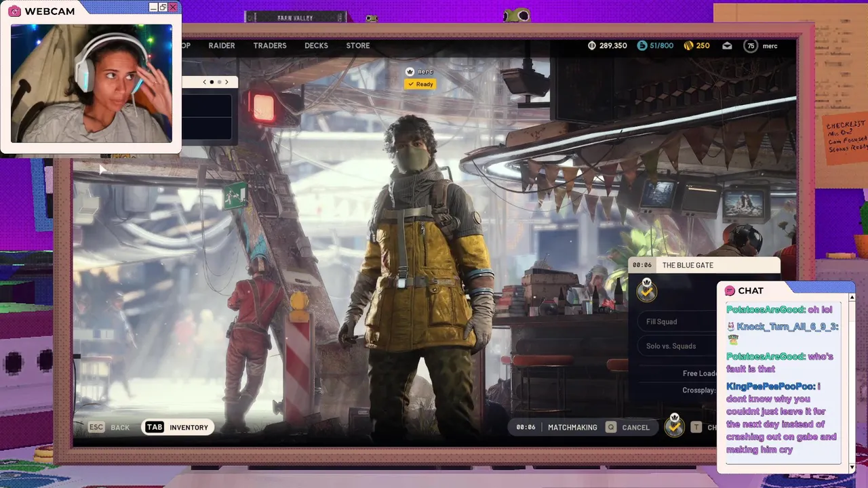868x488 pixels.
Task: Click the MATCHMAKING status label
Action: 572,427
